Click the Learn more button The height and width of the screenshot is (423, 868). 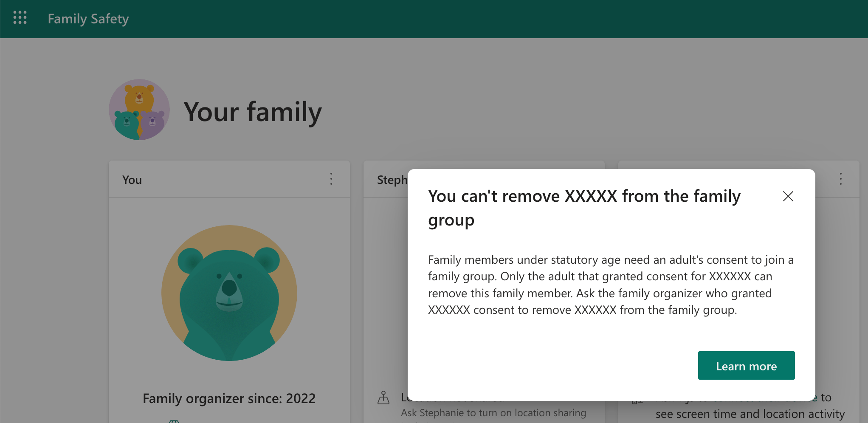pyautogui.click(x=746, y=365)
